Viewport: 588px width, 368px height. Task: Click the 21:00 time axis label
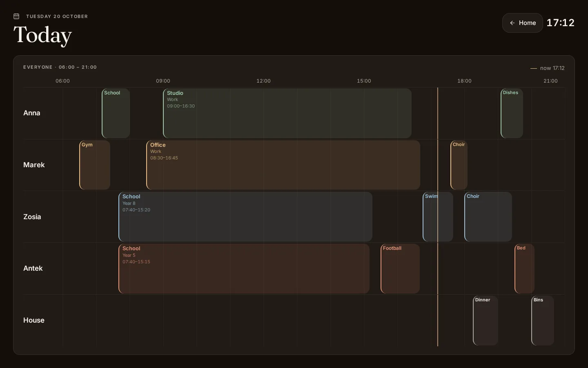(x=550, y=81)
